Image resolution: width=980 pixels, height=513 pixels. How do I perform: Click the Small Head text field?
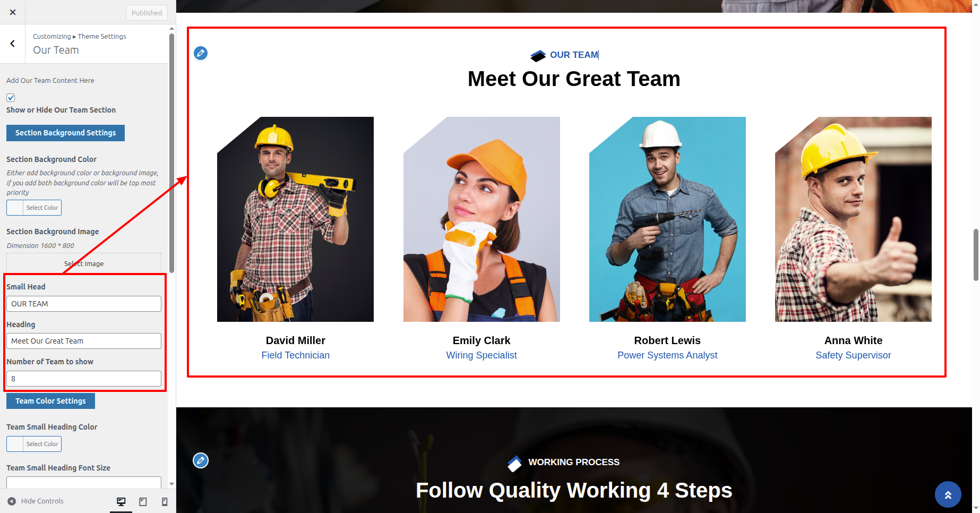coord(84,304)
